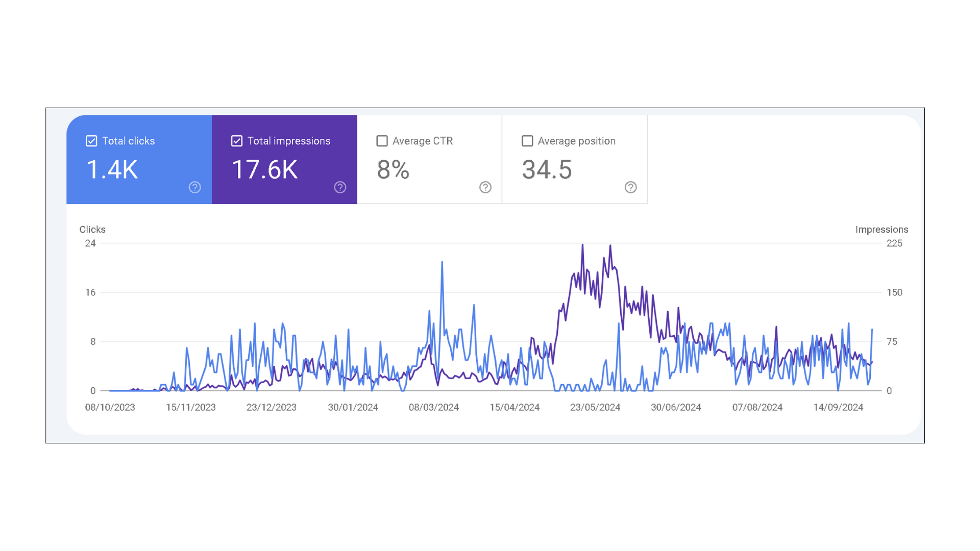Click the Impressions axis title
980x551 pixels.
click(x=881, y=230)
